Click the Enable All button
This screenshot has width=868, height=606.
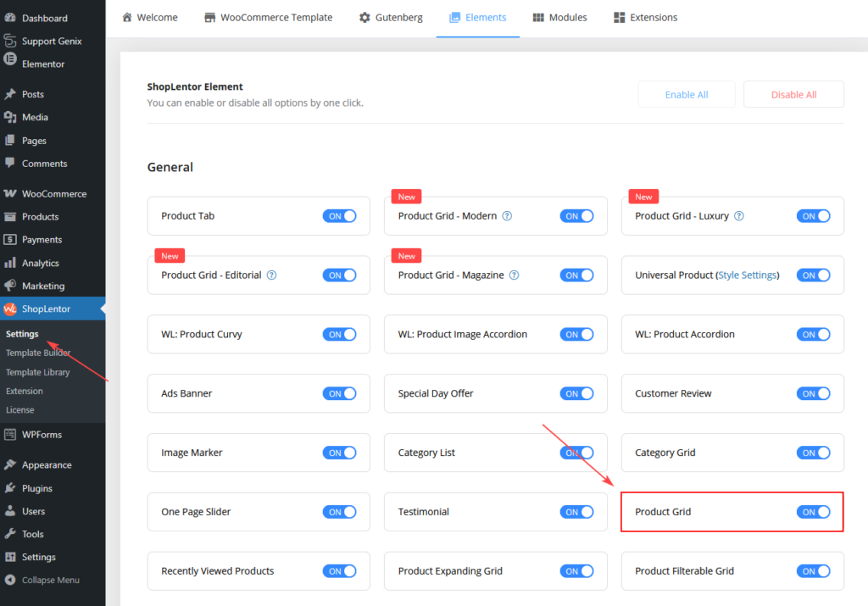(x=687, y=93)
